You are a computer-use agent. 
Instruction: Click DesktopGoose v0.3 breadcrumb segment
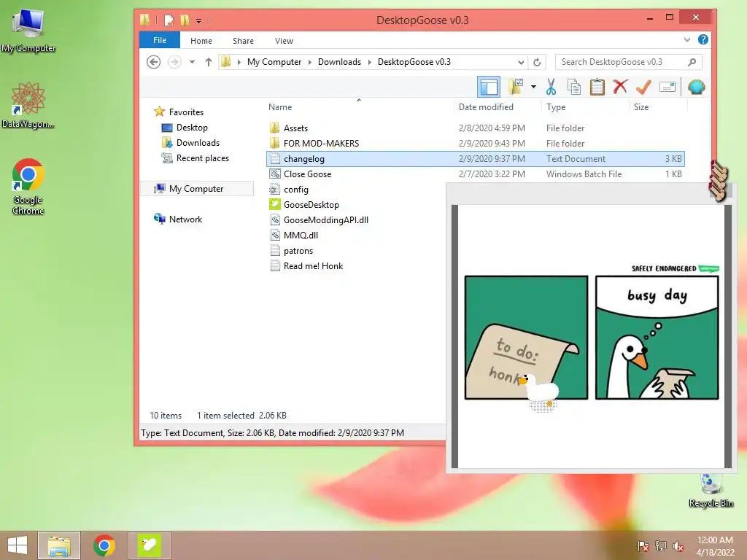click(414, 62)
